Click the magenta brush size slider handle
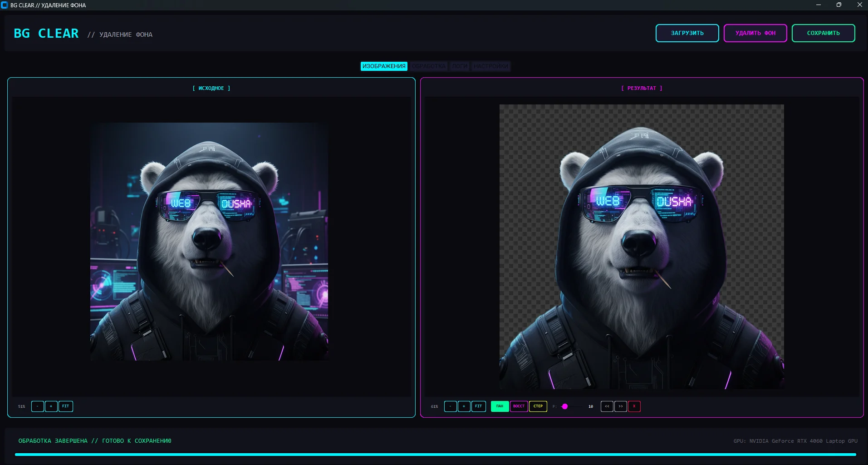Image resolution: width=868 pixels, height=465 pixels. (565, 406)
